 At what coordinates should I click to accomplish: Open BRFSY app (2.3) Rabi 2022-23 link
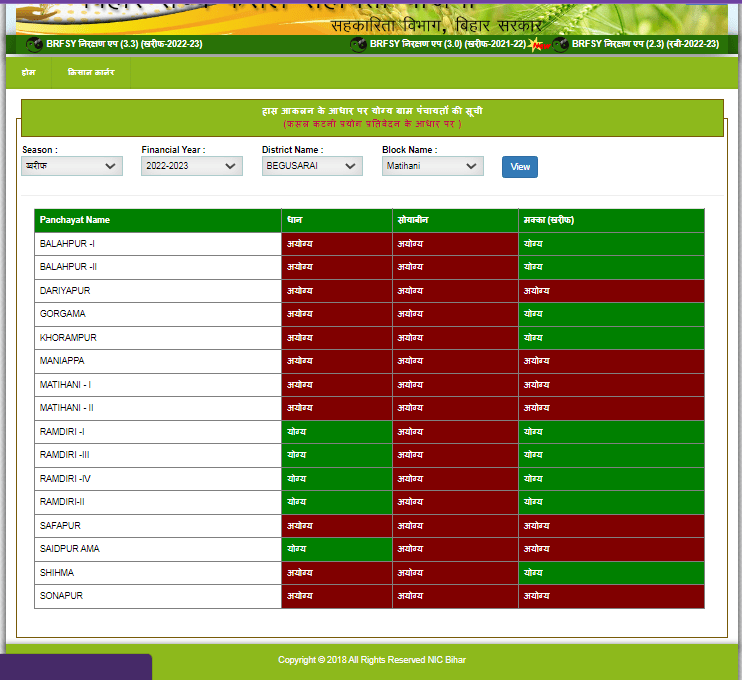click(x=644, y=45)
